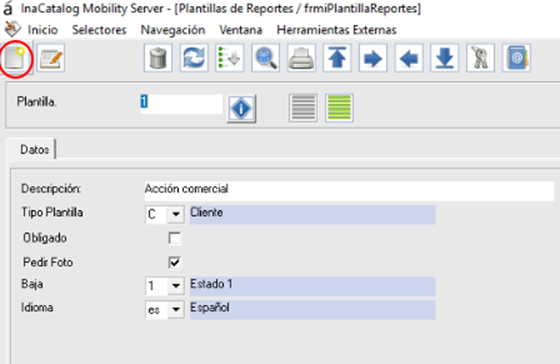Click the trash can delete icon
Screen dimensions: 560x364
pyautogui.click(x=158, y=58)
